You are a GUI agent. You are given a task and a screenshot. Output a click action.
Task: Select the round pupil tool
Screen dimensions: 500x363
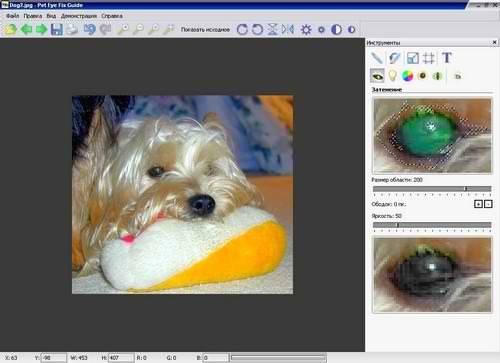(423, 76)
